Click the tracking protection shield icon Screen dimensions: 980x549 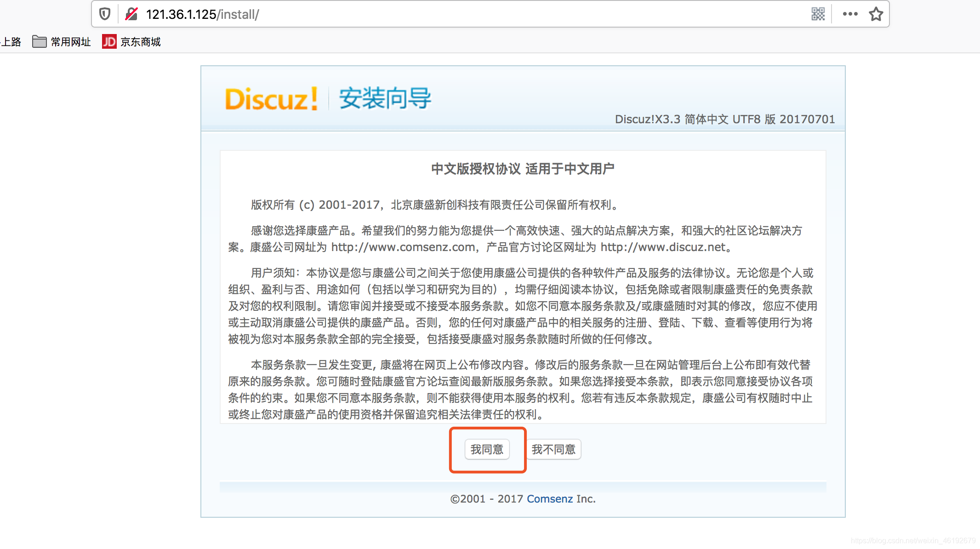(105, 14)
